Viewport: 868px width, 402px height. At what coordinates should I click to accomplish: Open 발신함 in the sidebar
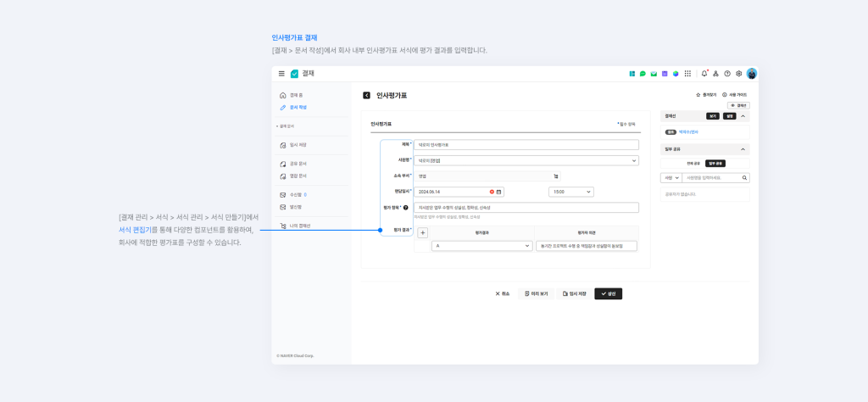point(292,207)
